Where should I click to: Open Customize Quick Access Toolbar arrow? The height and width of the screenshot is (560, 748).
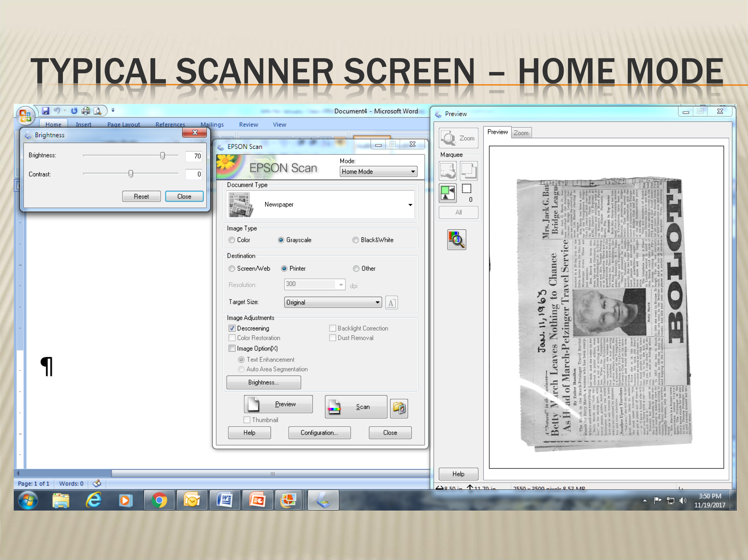pyautogui.click(x=113, y=110)
